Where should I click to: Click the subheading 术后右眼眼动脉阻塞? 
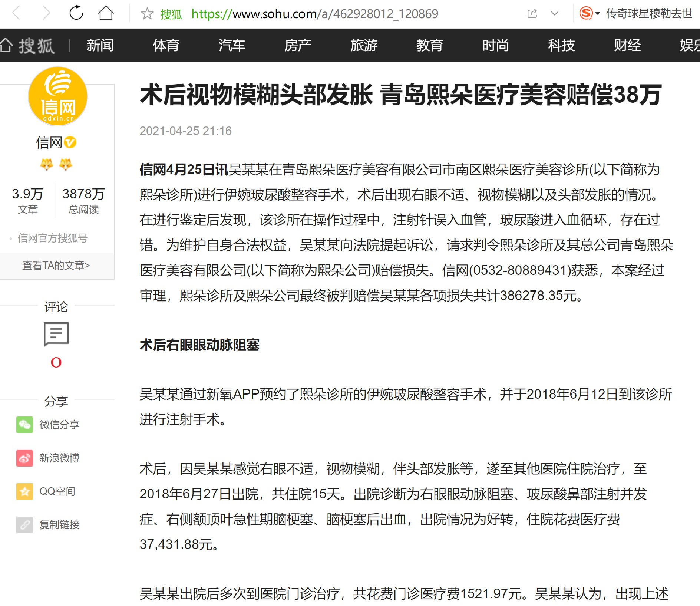[199, 345]
